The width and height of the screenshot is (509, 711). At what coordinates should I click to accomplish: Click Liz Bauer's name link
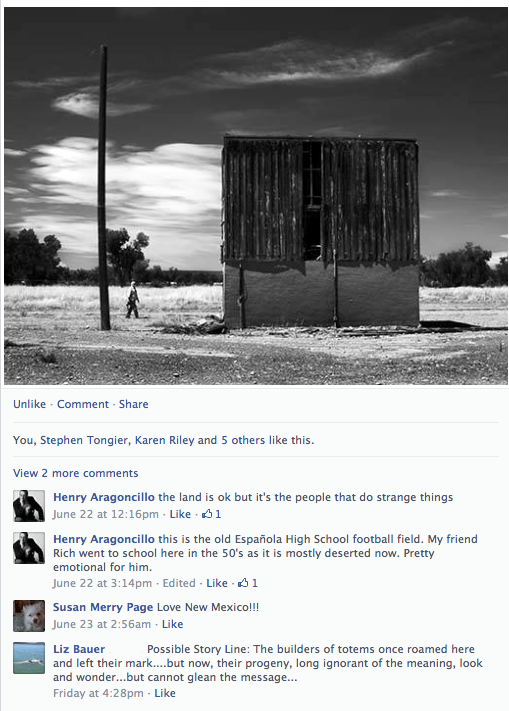coord(79,649)
